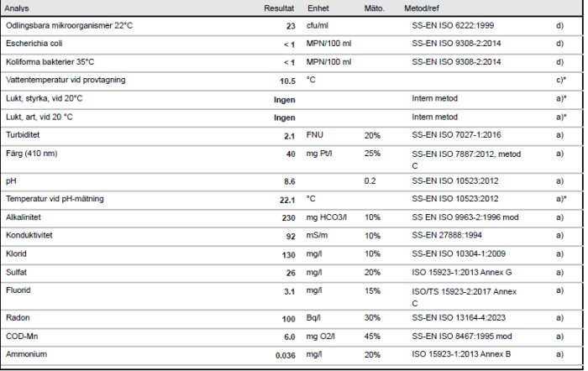The width and height of the screenshot is (588, 371).
Task: Select the Fluorid result value 3.1
Action: [289, 290]
